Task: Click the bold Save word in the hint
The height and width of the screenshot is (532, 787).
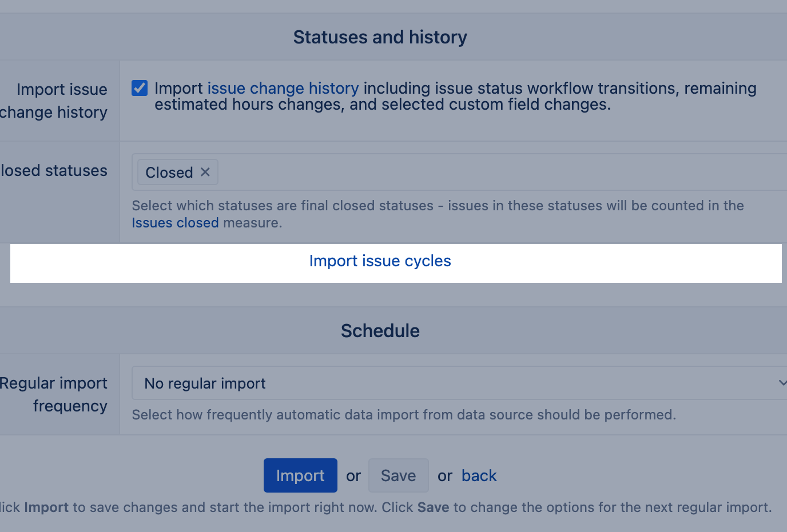Action: (x=433, y=507)
